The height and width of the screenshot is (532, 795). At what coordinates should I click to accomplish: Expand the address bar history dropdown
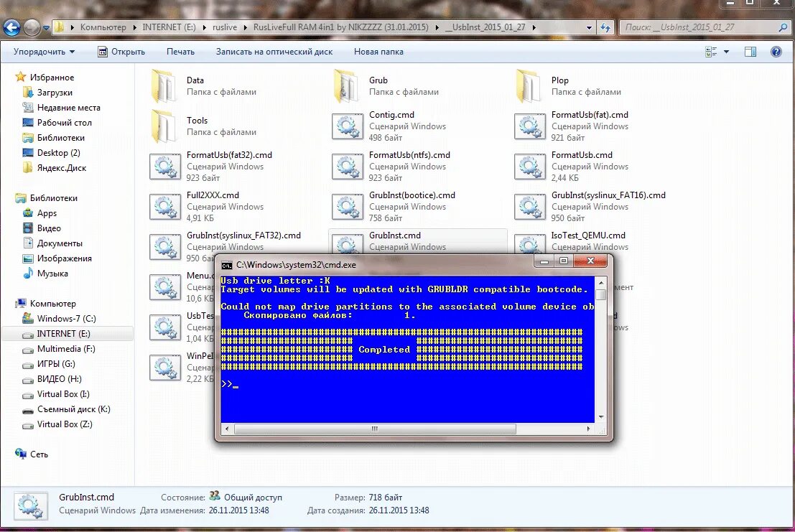(x=589, y=28)
